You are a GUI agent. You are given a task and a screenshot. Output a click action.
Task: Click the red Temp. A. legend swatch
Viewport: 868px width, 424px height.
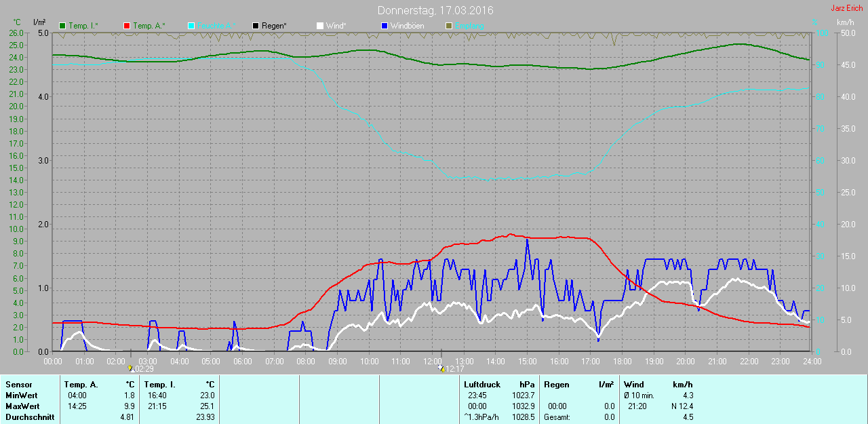(x=127, y=26)
